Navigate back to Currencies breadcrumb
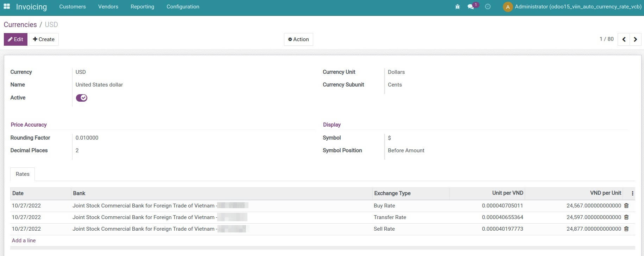The height and width of the screenshot is (256, 644). coord(20,25)
